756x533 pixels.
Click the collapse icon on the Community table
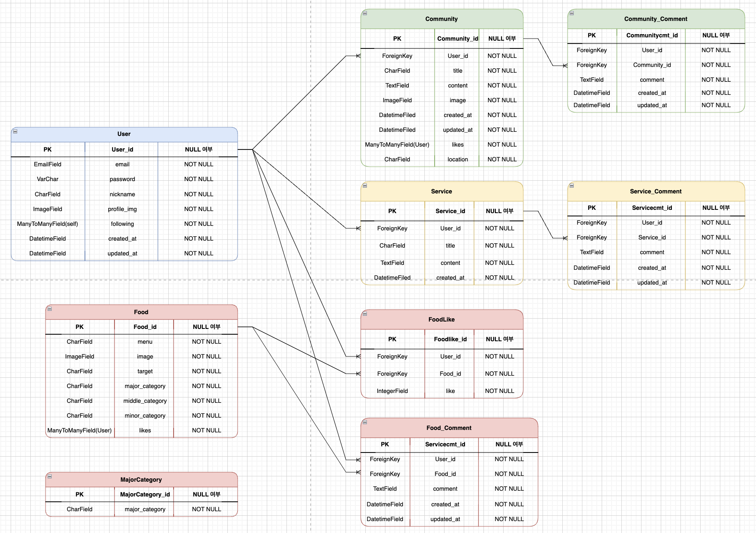[365, 12]
